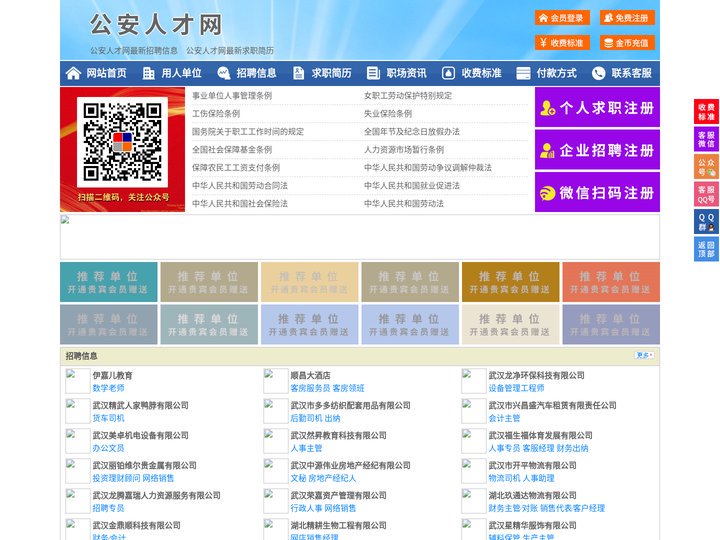Go to 招聘信息 in the navigation bar

pos(256,73)
